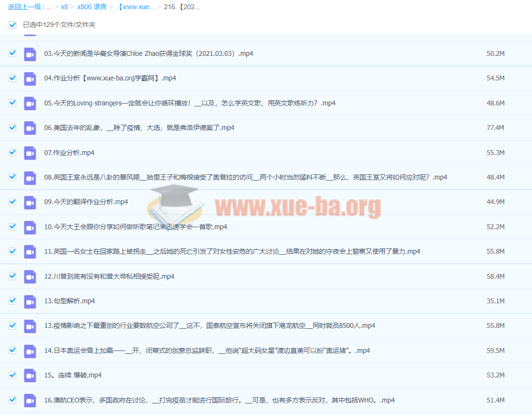532x415 pixels.
Task: Navigate to 【www.xue... breadcrumb folder
Action: click(x=136, y=7)
